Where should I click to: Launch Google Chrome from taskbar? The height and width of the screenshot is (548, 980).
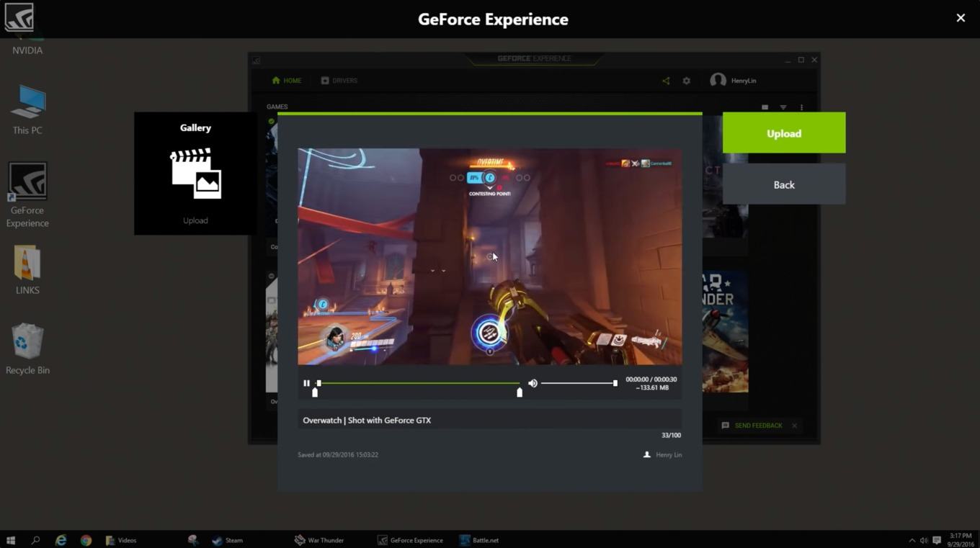coord(86,540)
